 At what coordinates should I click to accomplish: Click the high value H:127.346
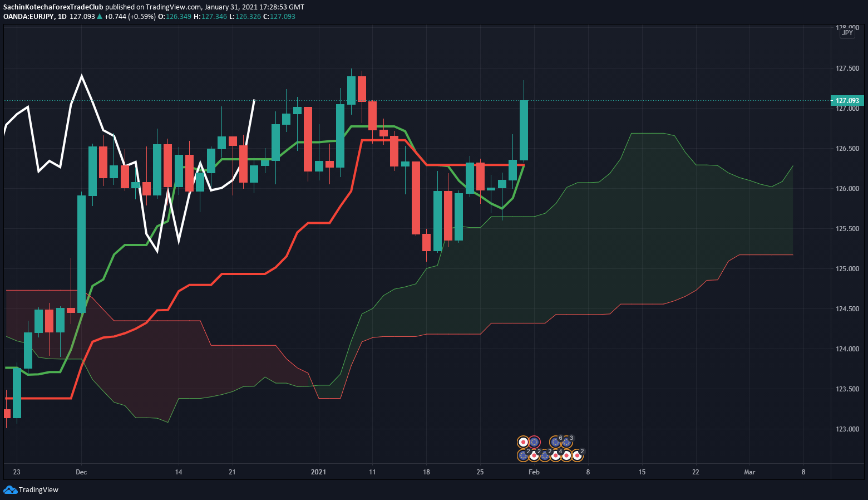[210, 17]
